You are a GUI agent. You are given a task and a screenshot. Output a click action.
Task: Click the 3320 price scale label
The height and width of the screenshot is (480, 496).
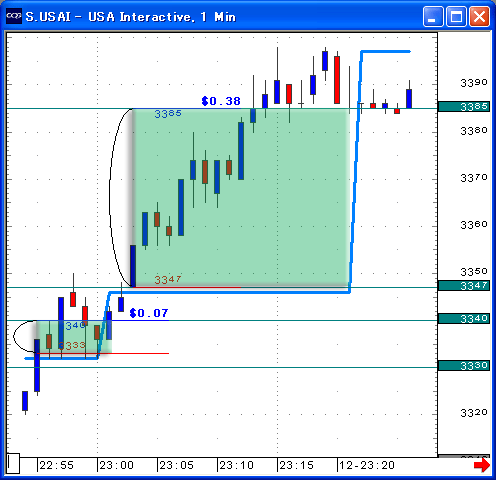click(474, 413)
